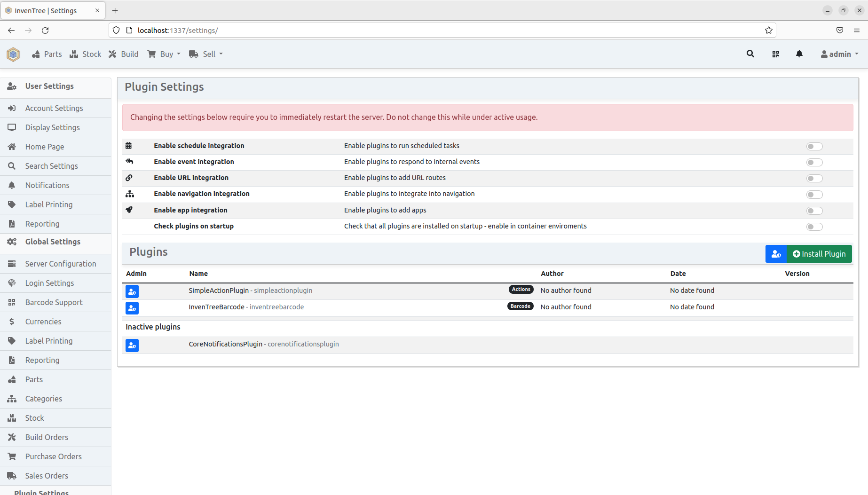This screenshot has width=868, height=495.
Task: Click the InvenTree logo icon
Action: pos(13,54)
